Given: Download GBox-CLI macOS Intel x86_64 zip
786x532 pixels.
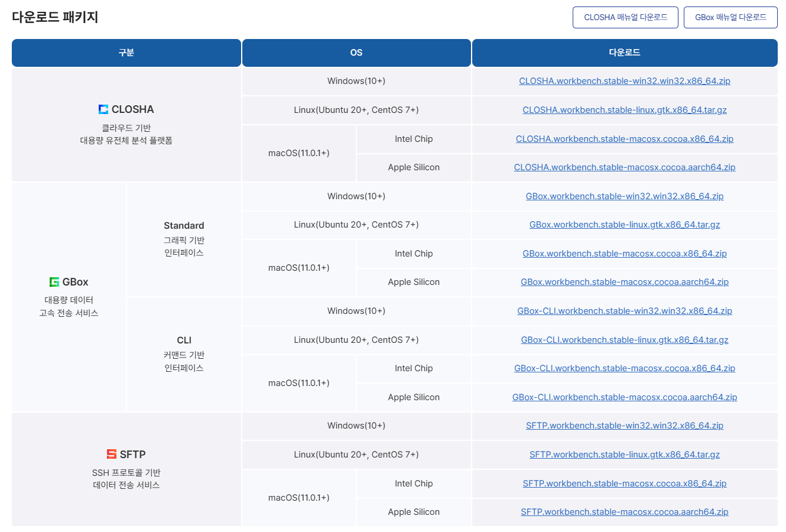Looking at the screenshot, I should [624, 368].
